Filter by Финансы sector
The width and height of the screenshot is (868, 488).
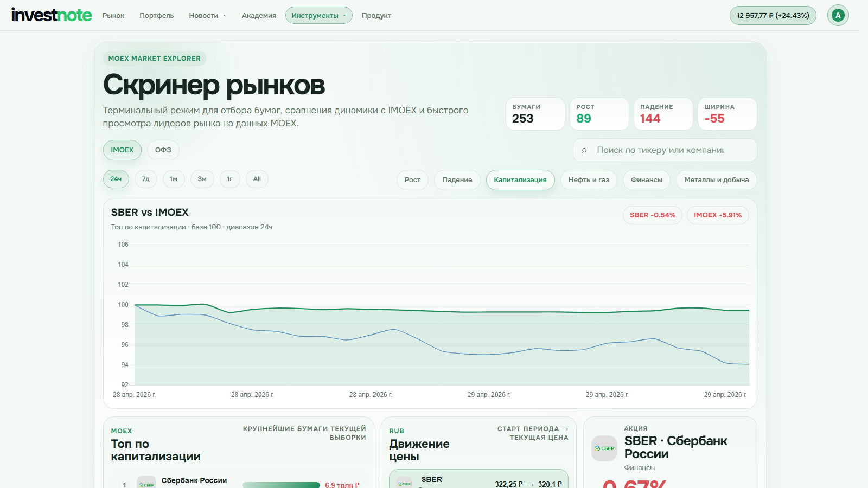click(x=647, y=180)
